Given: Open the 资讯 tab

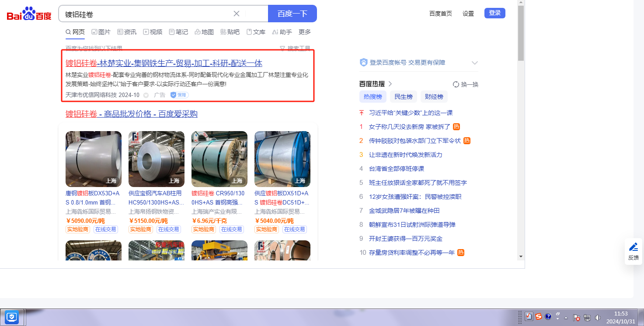Looking at the screenshot, I should pyautogui.click(x=127, y=32).
